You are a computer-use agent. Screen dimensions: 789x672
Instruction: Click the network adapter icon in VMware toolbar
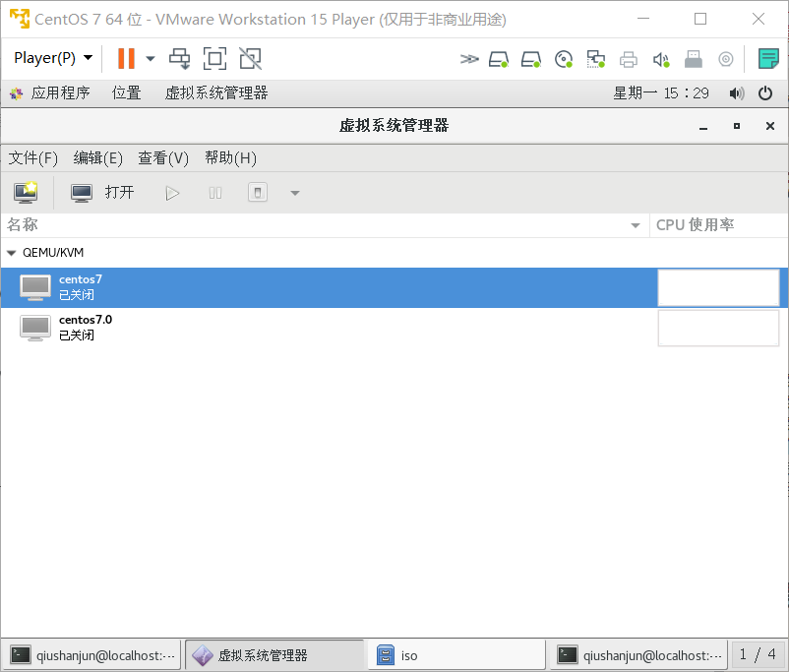pos(596,59)
